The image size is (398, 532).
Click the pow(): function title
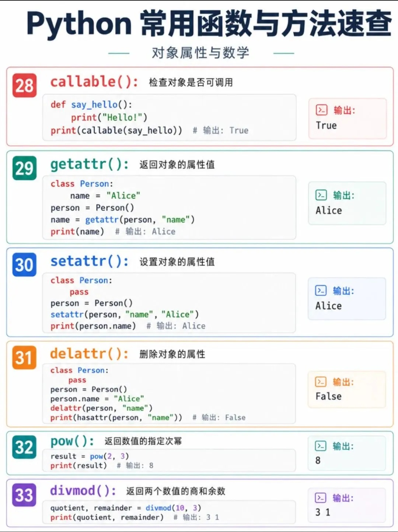(72, 441)
